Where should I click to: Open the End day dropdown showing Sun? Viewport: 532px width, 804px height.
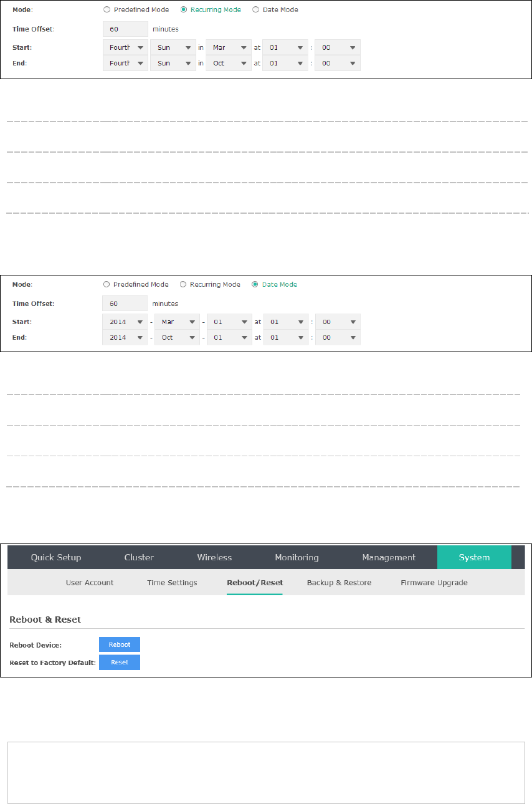(173, 63)
